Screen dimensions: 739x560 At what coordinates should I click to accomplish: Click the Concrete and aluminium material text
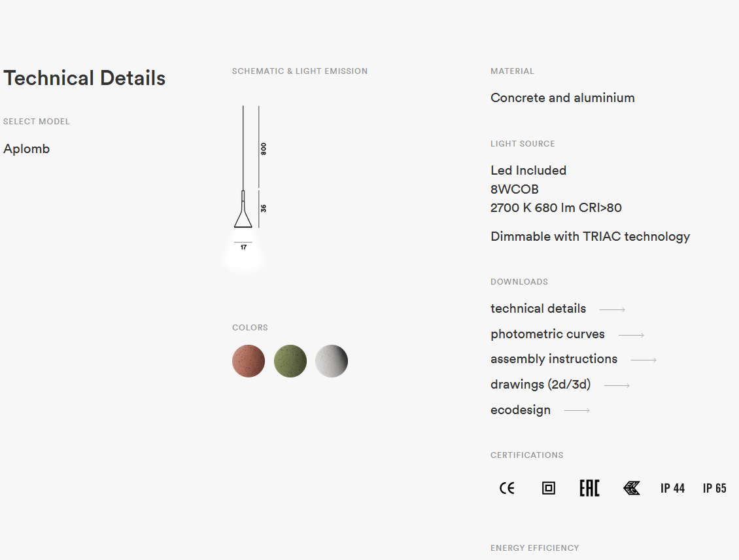coord(562,98)
